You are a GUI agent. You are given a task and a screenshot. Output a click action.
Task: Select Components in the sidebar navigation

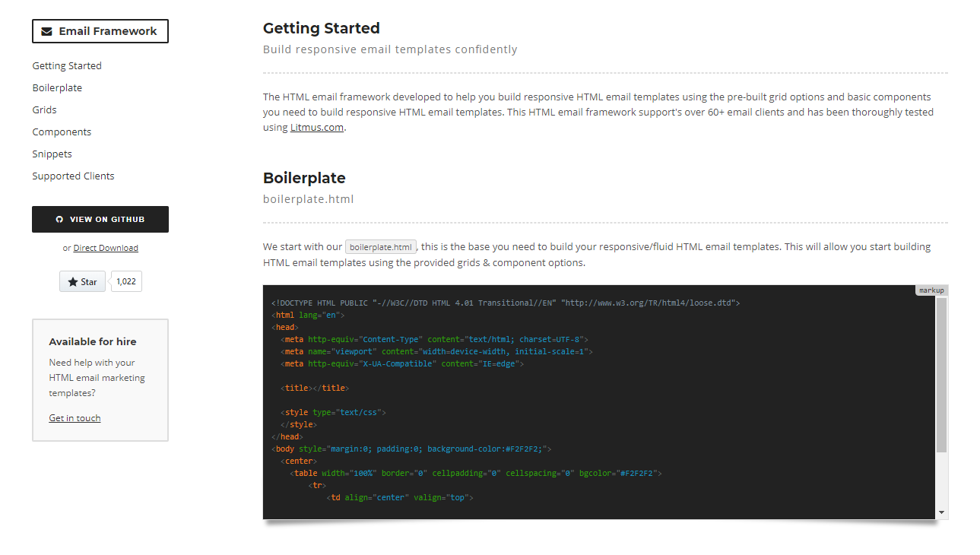click(62, 132)
